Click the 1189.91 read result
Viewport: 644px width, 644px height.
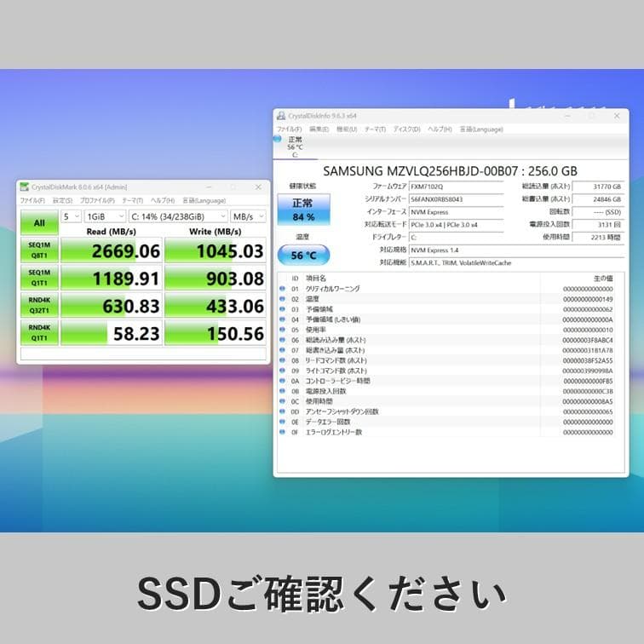[111, 278]
